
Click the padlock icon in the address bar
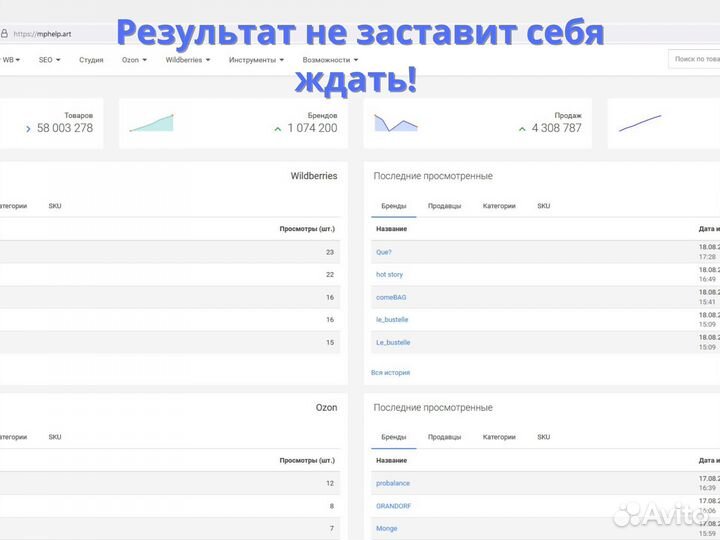[4, 34]
